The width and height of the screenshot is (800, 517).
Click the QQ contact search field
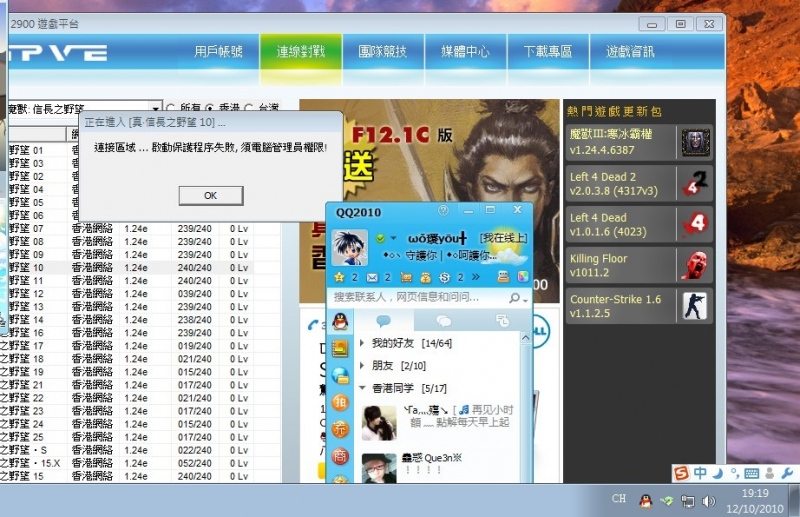coord(418,297)
